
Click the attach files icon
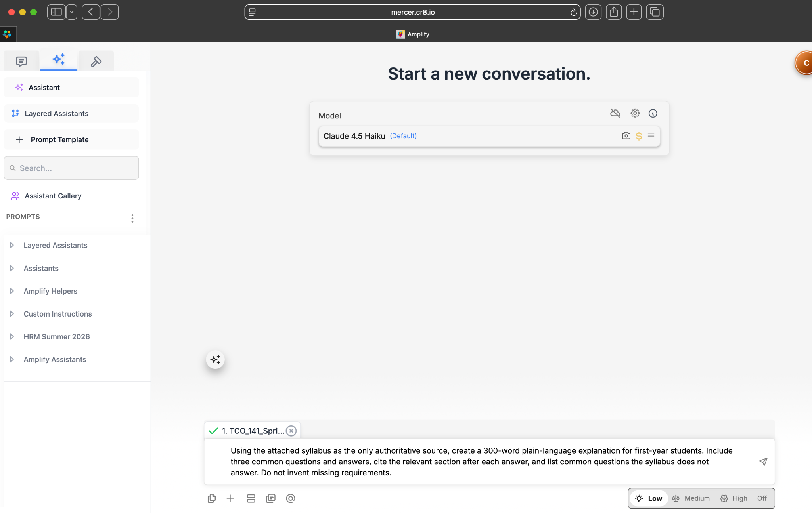[x=212, y=498]
